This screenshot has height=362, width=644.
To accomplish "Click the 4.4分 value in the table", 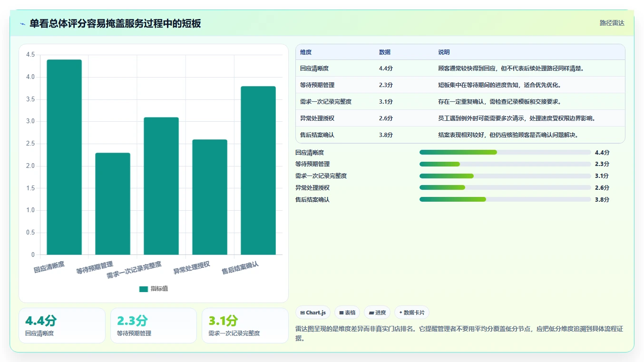I will tap(386, 68).
